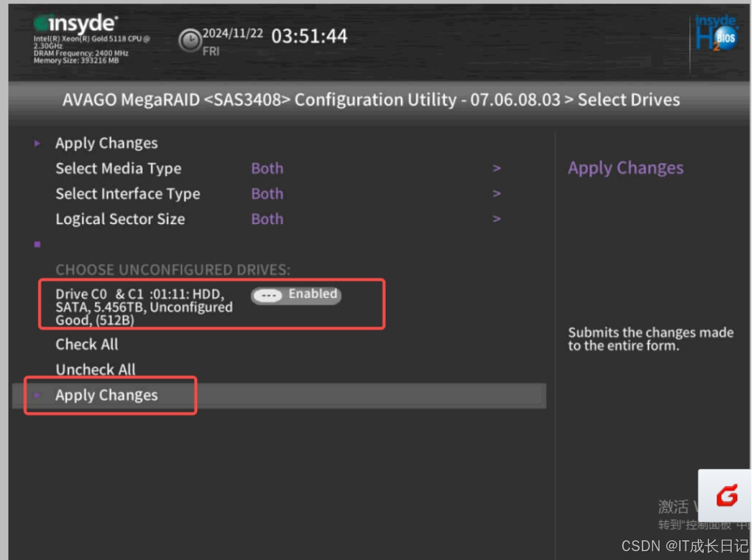Image resolution: width=752 pixels, height=560 pixels.
Task: Click the AVAGO MegaRAID Configuration Utility title
Action: point(371,100)
